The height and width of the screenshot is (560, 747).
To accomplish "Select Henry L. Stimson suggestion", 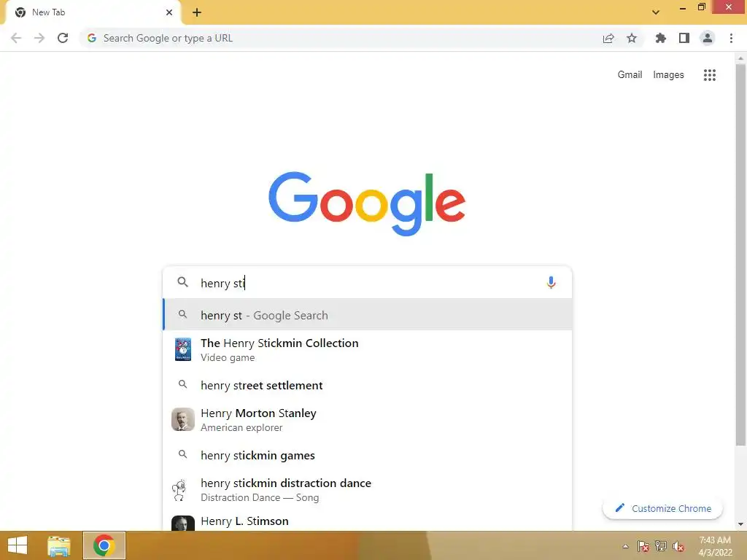I will click(x=368, y=521).
